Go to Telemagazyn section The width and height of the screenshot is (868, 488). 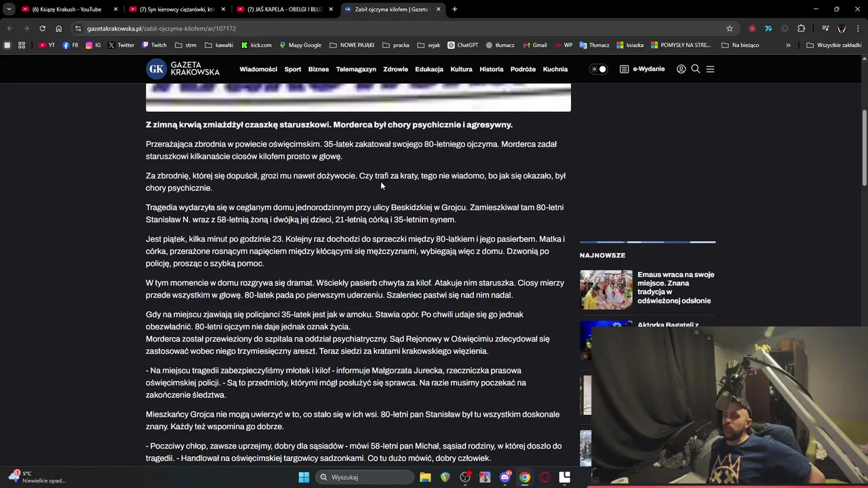pos(356,69)
